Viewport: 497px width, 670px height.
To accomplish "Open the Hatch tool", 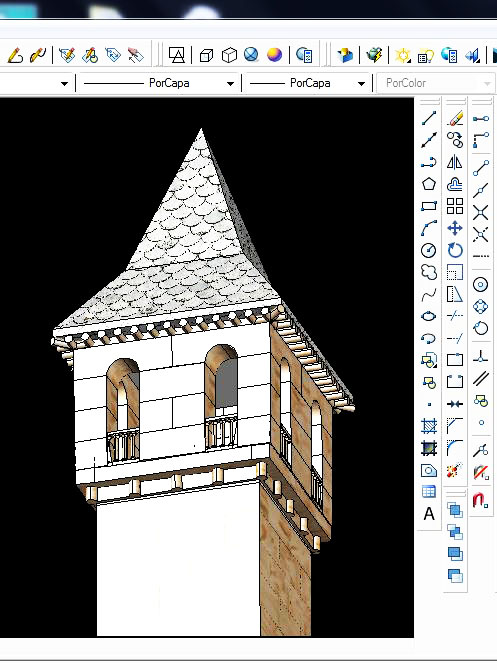I will tap(429, 426).
